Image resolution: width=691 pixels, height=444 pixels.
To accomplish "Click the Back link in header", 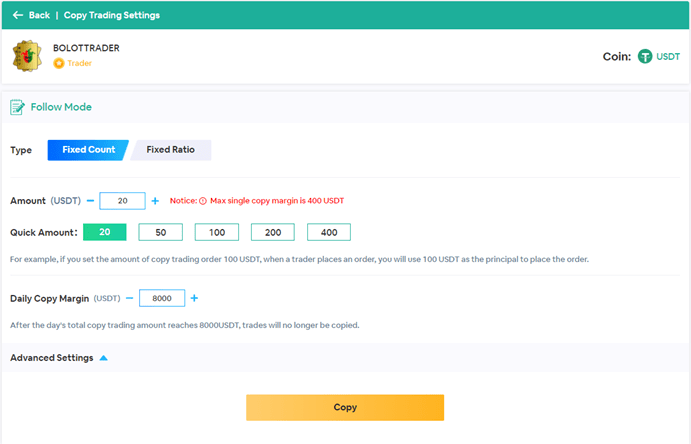I will [39, 15].
